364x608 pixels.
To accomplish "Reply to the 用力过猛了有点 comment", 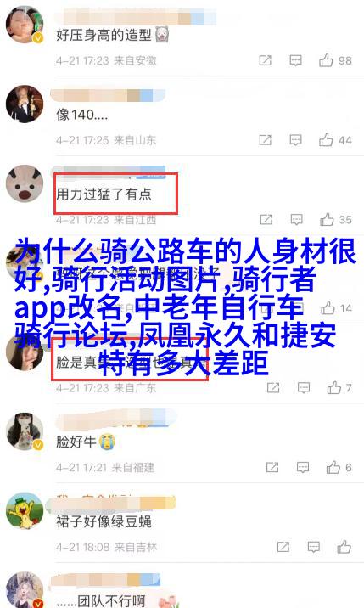I will point(297,220).
